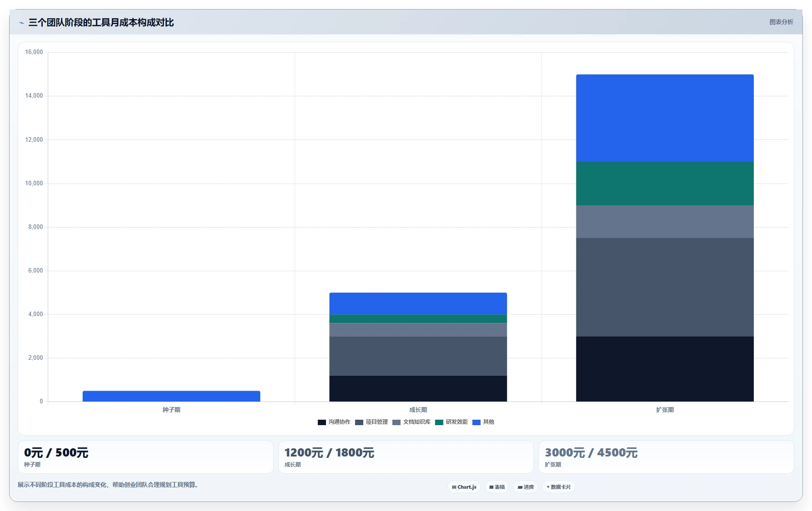Image resolution: width=812 pixels, height=511 pixels.
Task: Click the 表格 tag chip
Action: pos(497,487)
